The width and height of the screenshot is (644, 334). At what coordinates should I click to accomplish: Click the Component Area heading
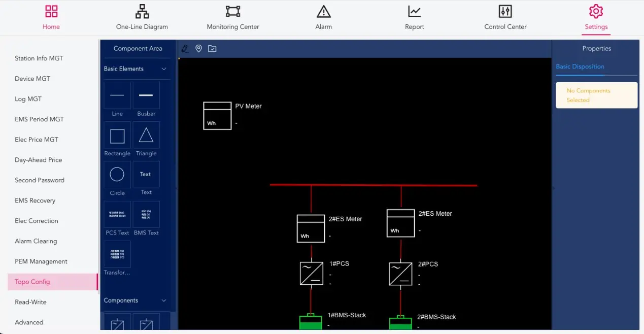point(138,49)
